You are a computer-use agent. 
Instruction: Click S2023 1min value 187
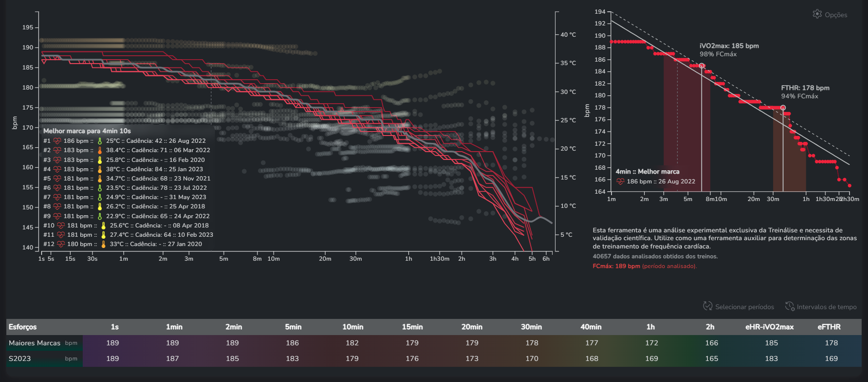pos(172,359)
